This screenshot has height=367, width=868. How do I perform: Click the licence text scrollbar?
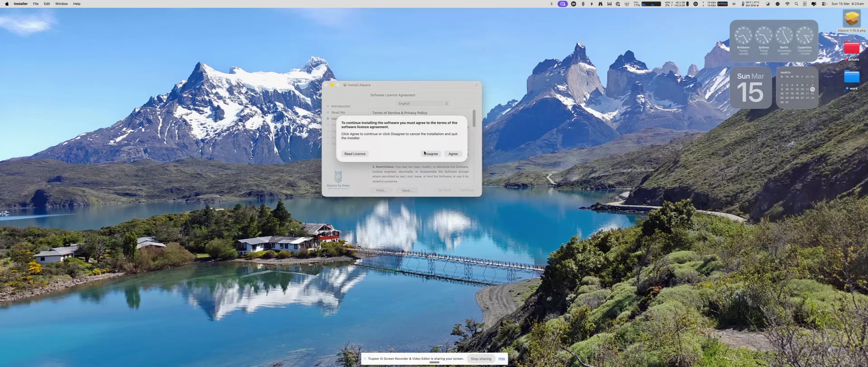474,118
